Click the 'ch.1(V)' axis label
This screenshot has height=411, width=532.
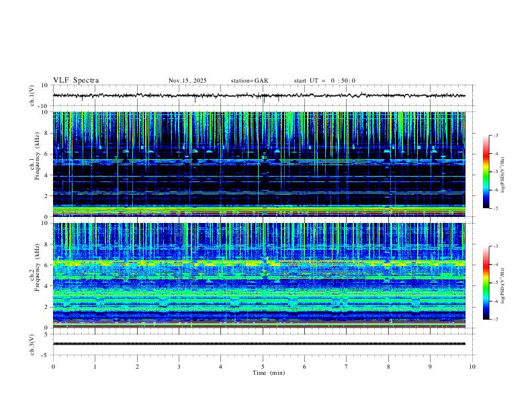click(x=32, y=95)
